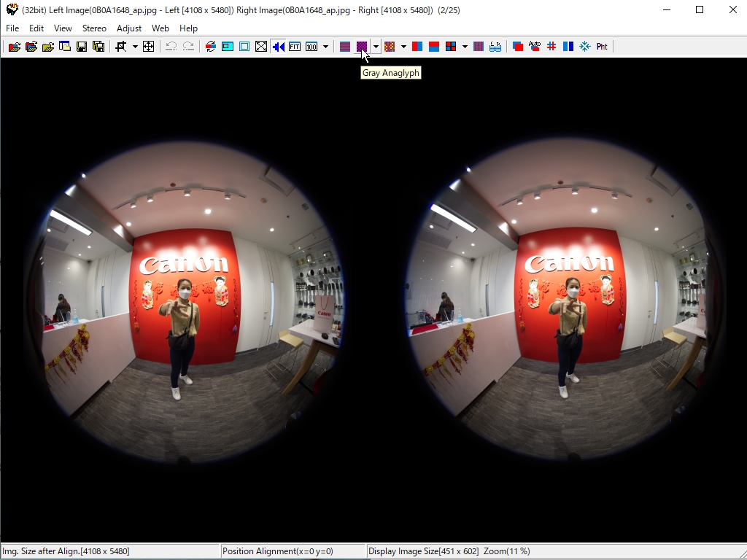This screenshot has width=747, height=560.
Task: Click the two blue vertical bars icon
Action: tap(568, 46)
